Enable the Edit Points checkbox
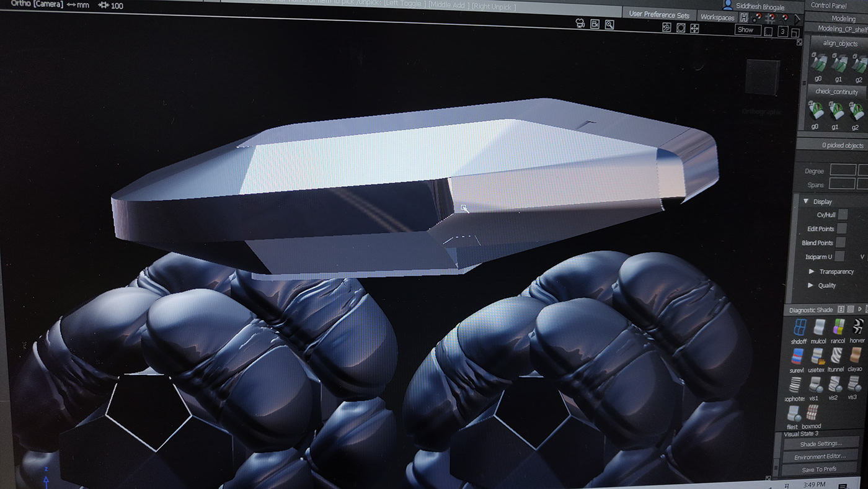The height and width of the screenshot is (489, 868). point(841,229)
